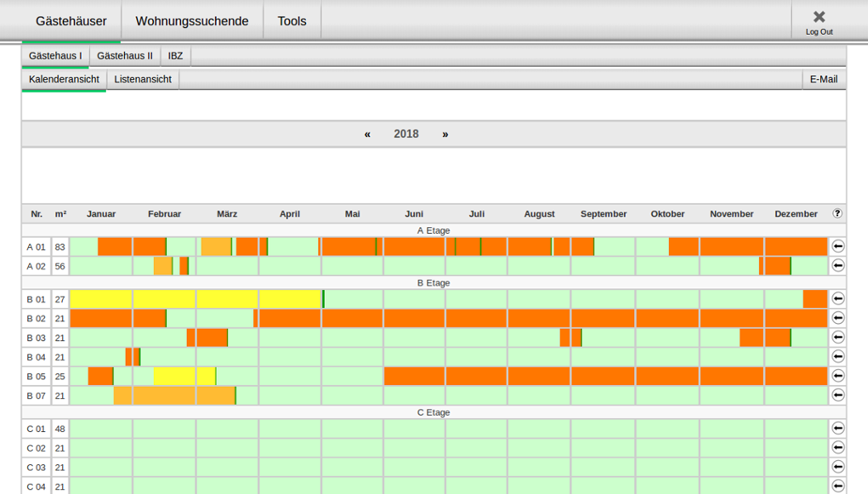The height and width of the screenshot is (494, 868).
Task: Open the calendar legend help icon
Action: [837, 213]
